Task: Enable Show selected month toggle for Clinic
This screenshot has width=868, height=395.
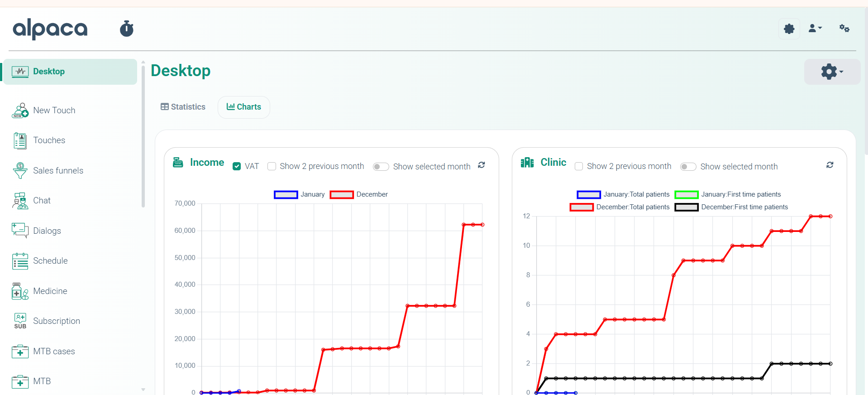Action: click(688, 167)
